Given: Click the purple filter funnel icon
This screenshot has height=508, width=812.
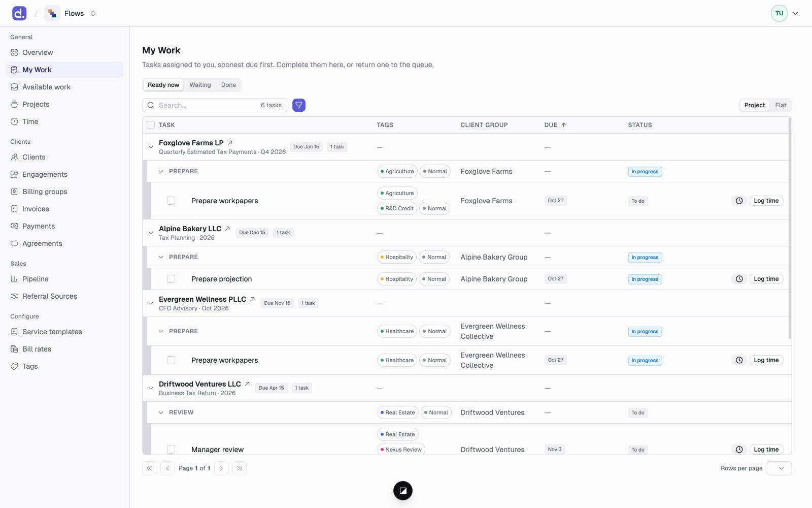Looking at the screenshot, I should (299, 105).
